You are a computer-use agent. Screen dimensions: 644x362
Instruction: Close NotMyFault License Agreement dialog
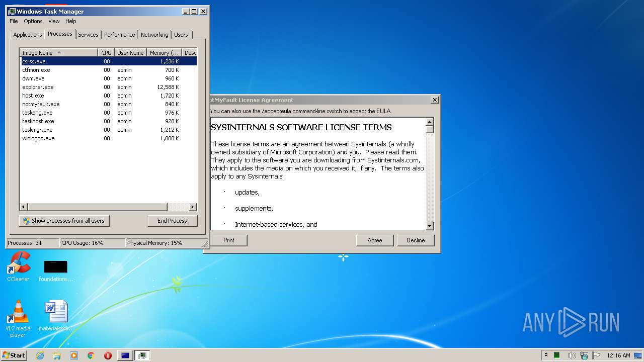tap(435, 100)
